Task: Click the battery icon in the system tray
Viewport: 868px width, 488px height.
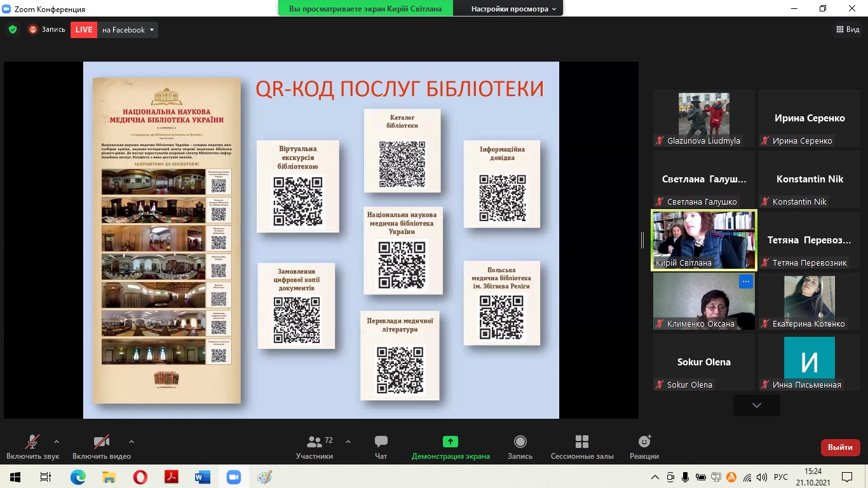Action: 701,477
